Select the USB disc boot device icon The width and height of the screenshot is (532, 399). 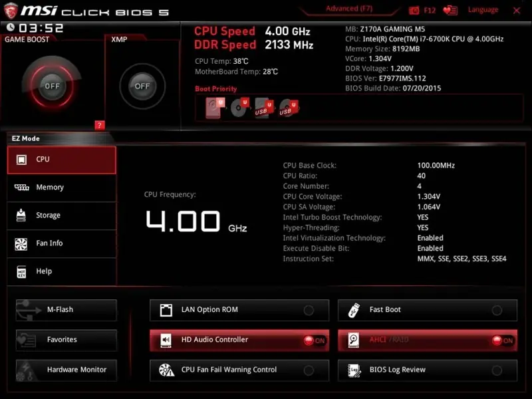289,108
